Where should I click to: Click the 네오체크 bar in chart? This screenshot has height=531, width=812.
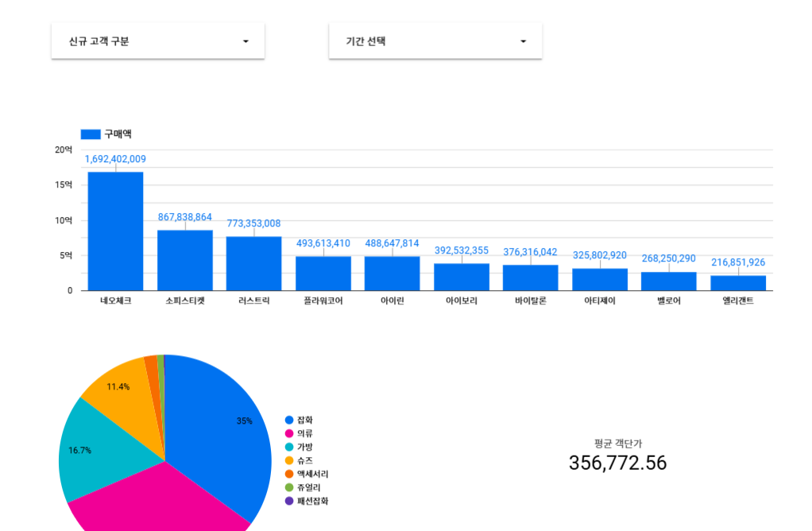coord(115,231)
